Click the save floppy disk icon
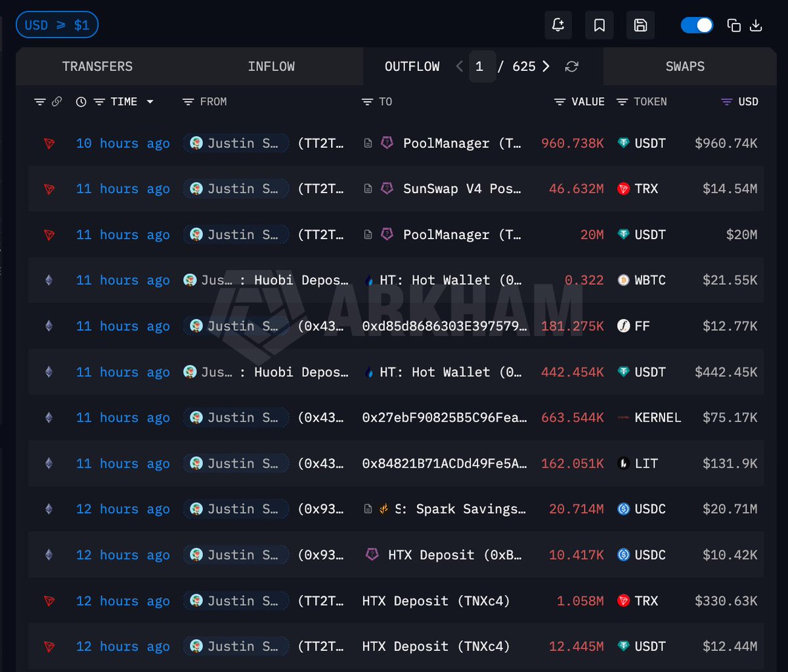Screen dimensions: 788x672 [640, 26]
